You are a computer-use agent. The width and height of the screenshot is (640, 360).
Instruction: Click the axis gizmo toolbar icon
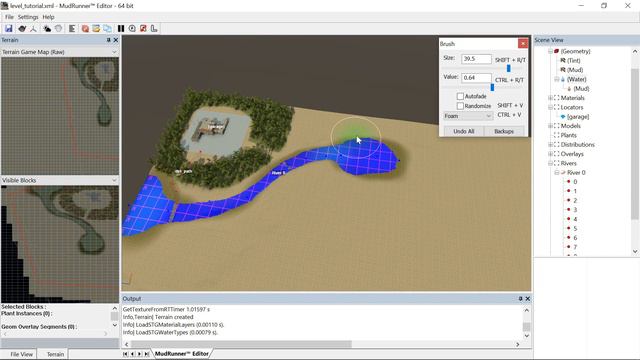pos(33,29)
